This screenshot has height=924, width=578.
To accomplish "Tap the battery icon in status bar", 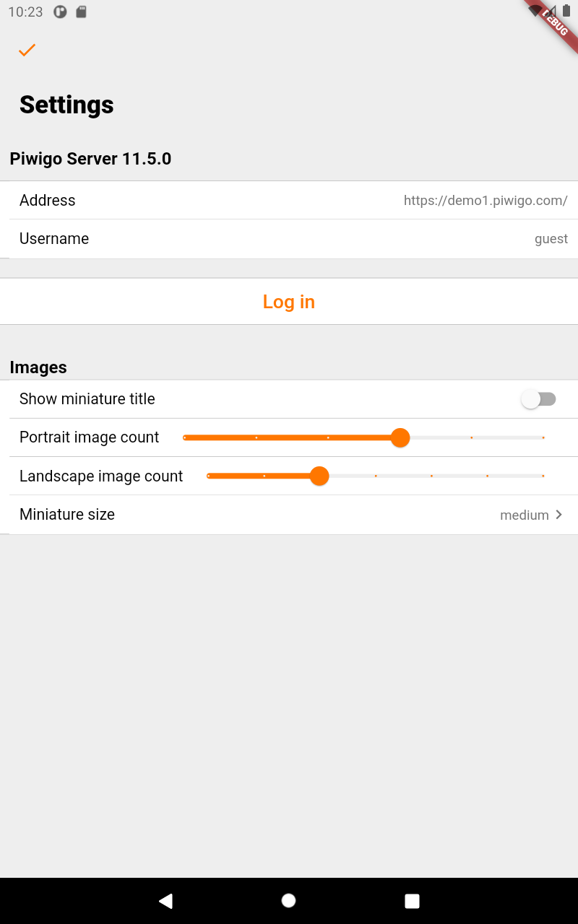I will click(x=568, y=12).
